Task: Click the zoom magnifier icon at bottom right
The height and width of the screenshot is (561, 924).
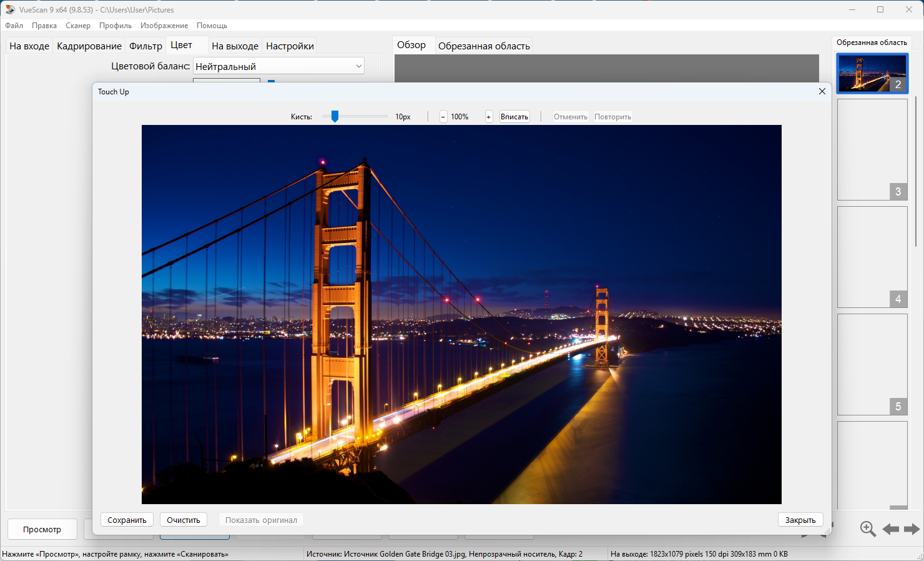Action: point(868,529)
